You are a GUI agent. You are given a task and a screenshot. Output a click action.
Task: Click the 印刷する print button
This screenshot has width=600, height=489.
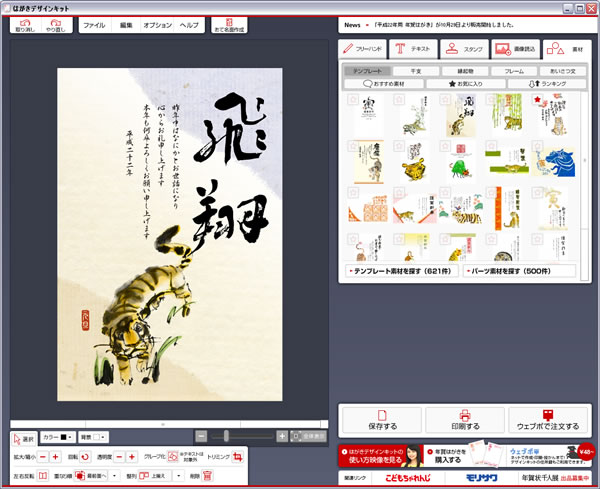[x=465, y=420]
